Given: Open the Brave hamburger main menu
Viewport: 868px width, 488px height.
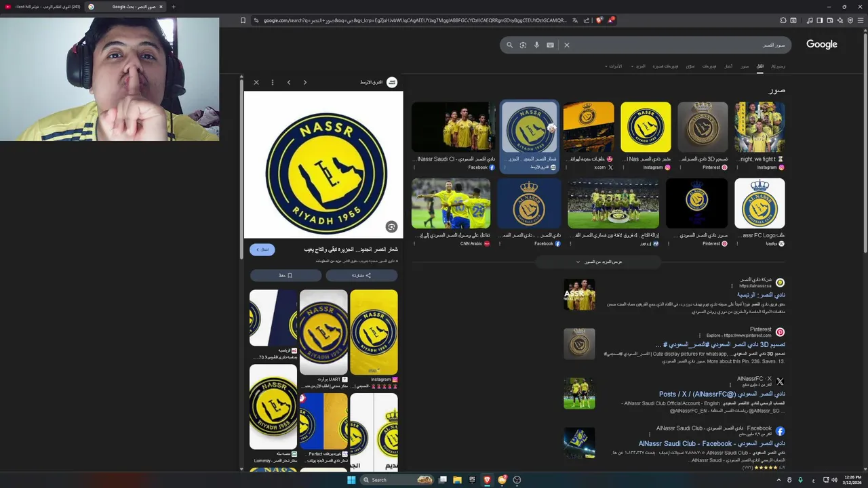Looking at the screenshot, I should tap(861, 20).
